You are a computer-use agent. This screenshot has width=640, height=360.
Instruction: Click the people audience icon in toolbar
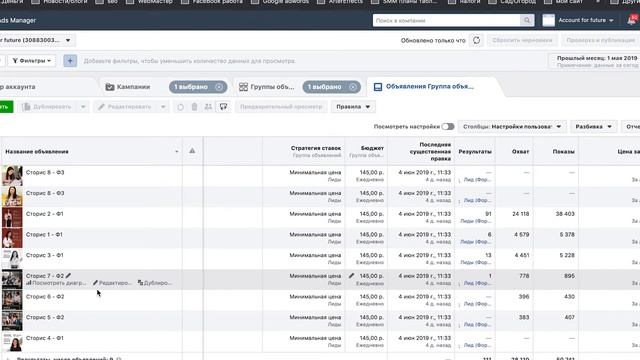pos(208,107)
